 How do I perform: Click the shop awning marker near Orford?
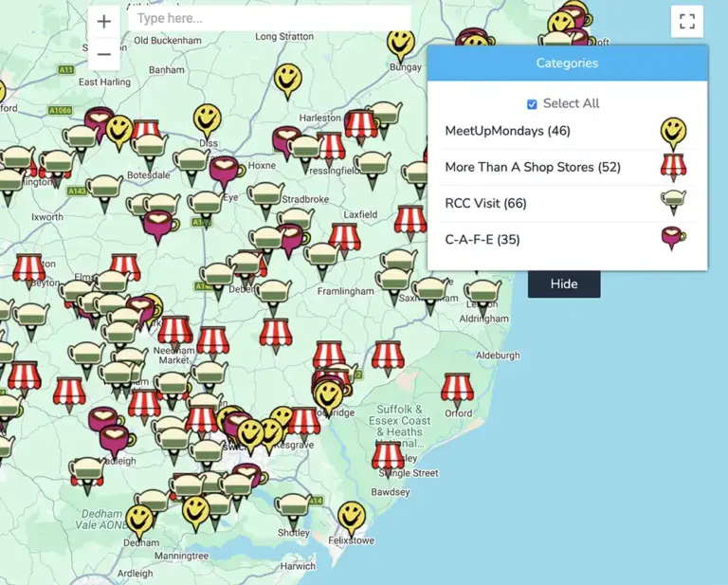coord(457,387)
